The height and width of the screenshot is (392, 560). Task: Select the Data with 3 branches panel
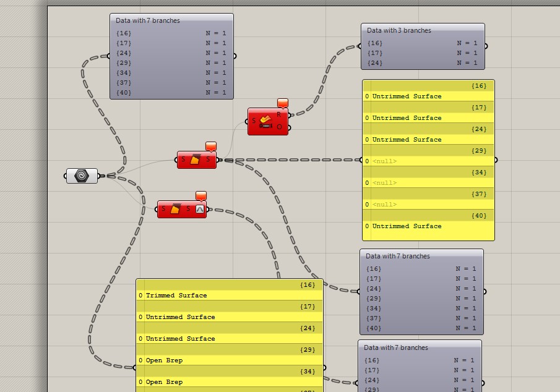[x=423, y=46]
